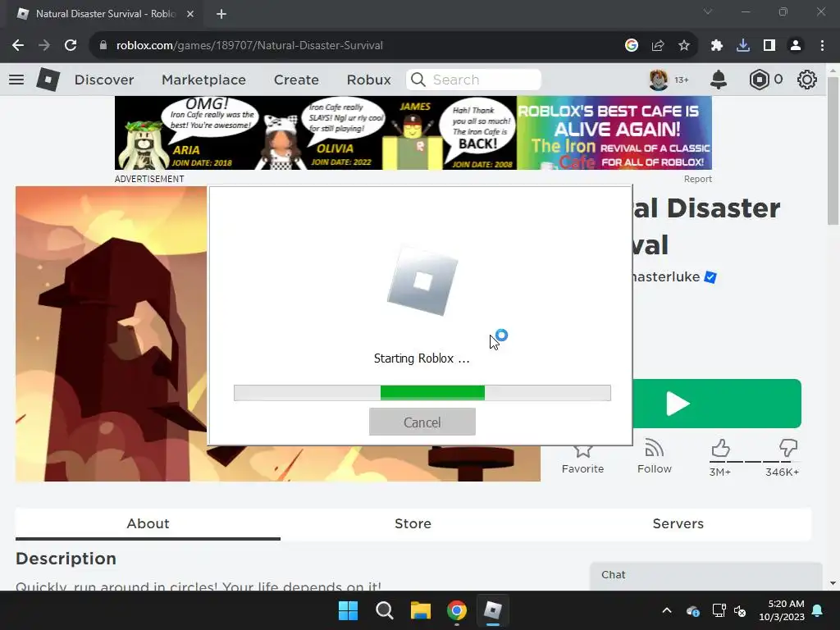Click the Roblox logo home icon
Image resolution: width=840 pixels, height=630 pixels.
48,80
